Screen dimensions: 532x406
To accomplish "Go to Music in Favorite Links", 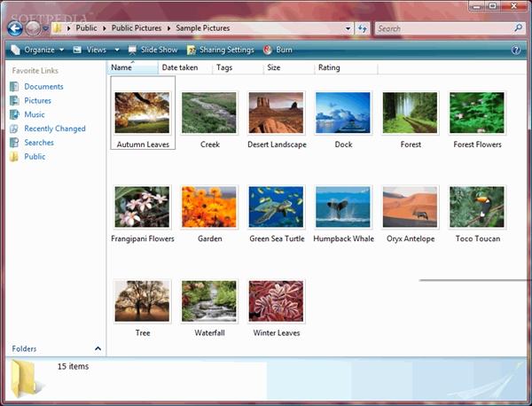I will pos(35,114).
